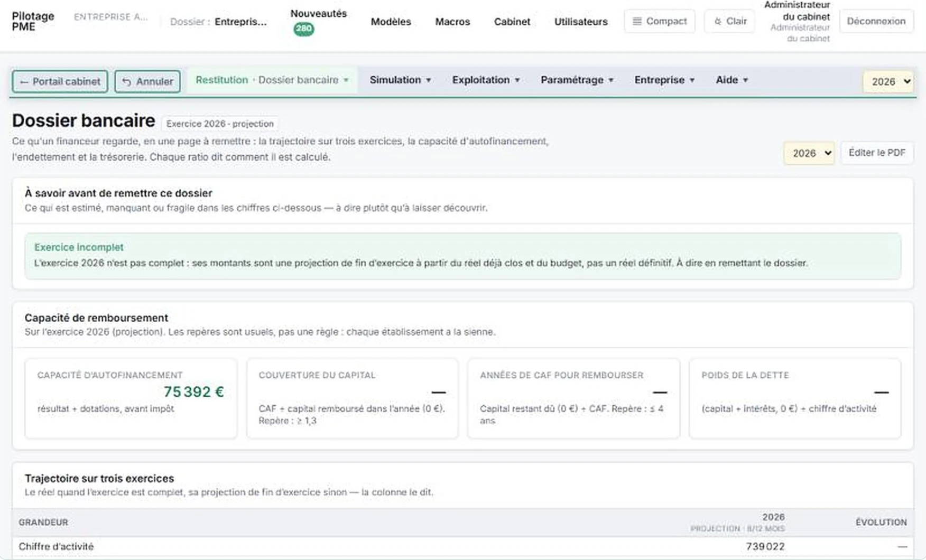The image size is (926, 560).
Task: Go back to Portail cabinet
Action: [x=60, y=81]
